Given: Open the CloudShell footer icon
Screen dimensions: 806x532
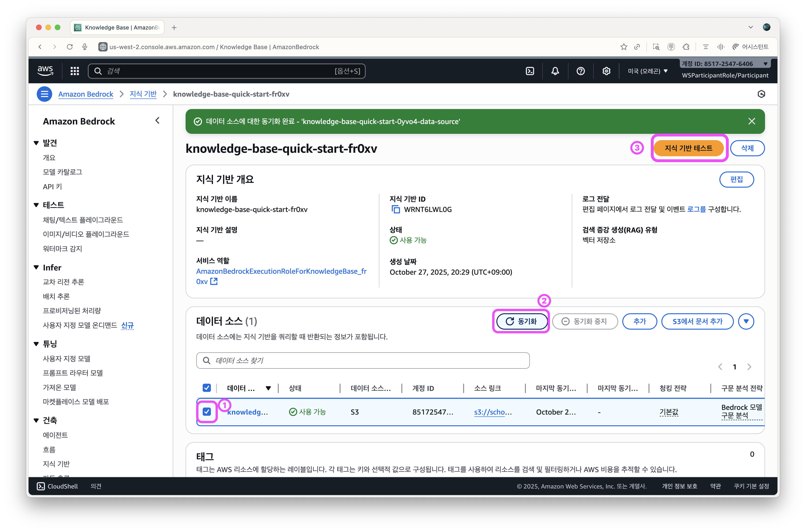Looking at the screenshot, I should (41, 486).
